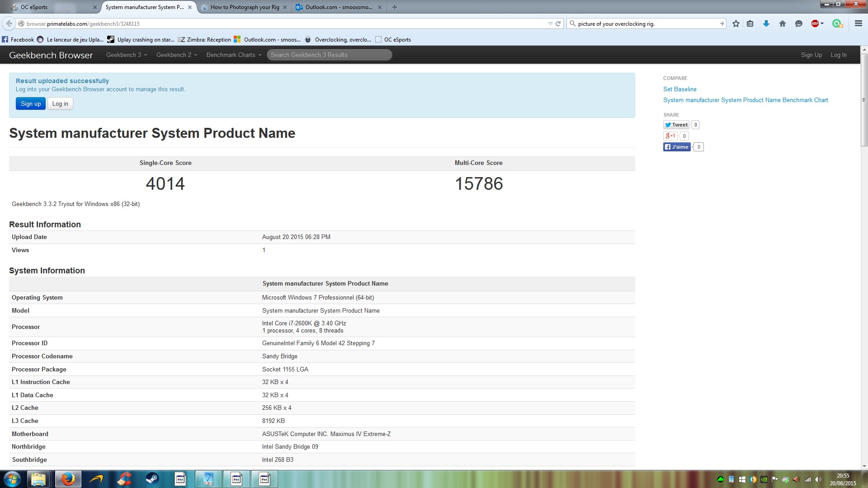Click the Log in button in alert
The width and height of the screenshot is (868, 488).
(x=60, y=103)
